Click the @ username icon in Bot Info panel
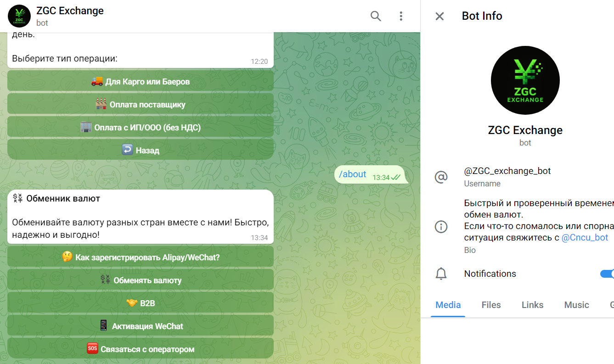 tap(441, 177)
